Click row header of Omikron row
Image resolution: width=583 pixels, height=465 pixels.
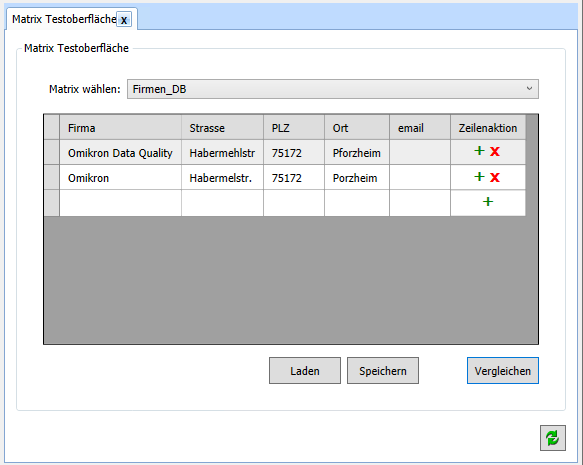pyautogui.click(x=52, y=178)
